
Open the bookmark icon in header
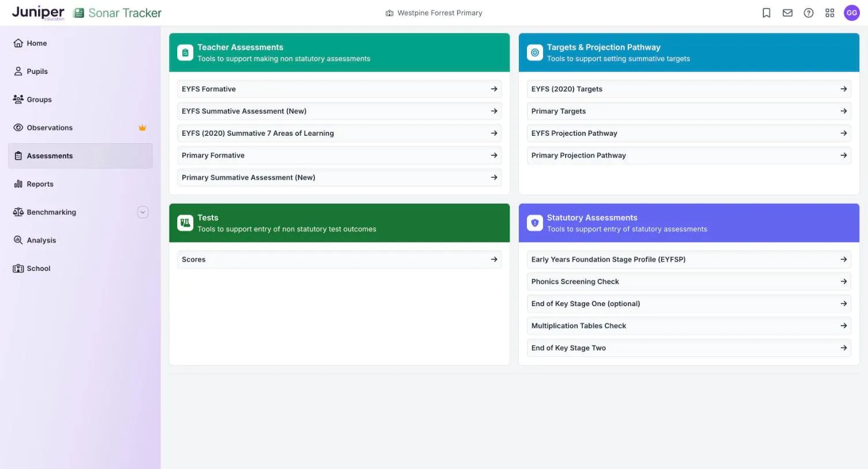766,13
